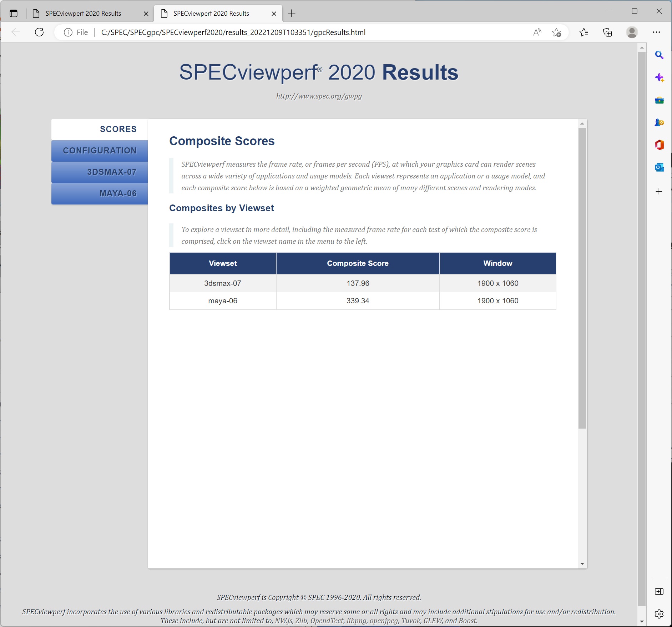This screenshot has width=672, height=627.
Task: Add this page to favorites star icon
Action: pos(556,32)
